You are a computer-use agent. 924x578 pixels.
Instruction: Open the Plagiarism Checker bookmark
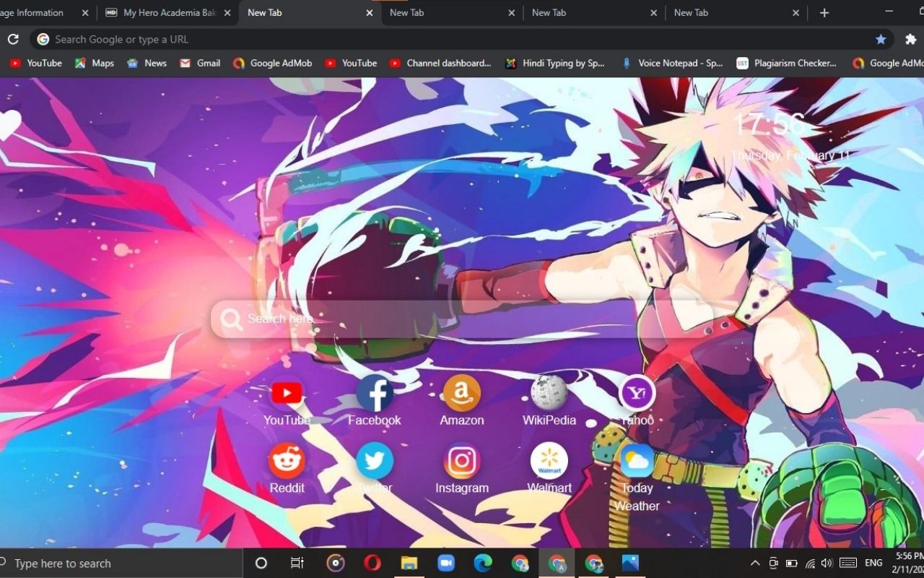pyautogui.click(x=787, y=64)
